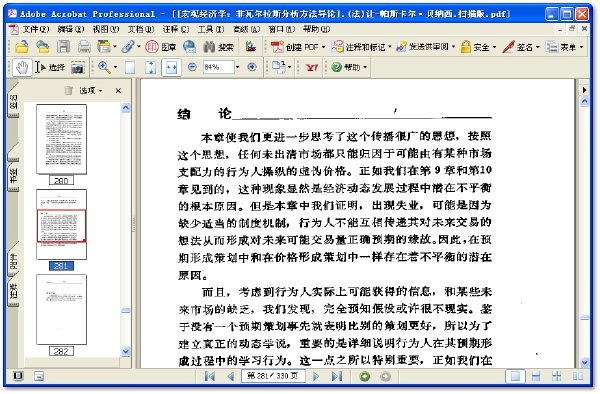Open the Window menu
The height and width of the screenshot is (394, 600).
[282, 29]
